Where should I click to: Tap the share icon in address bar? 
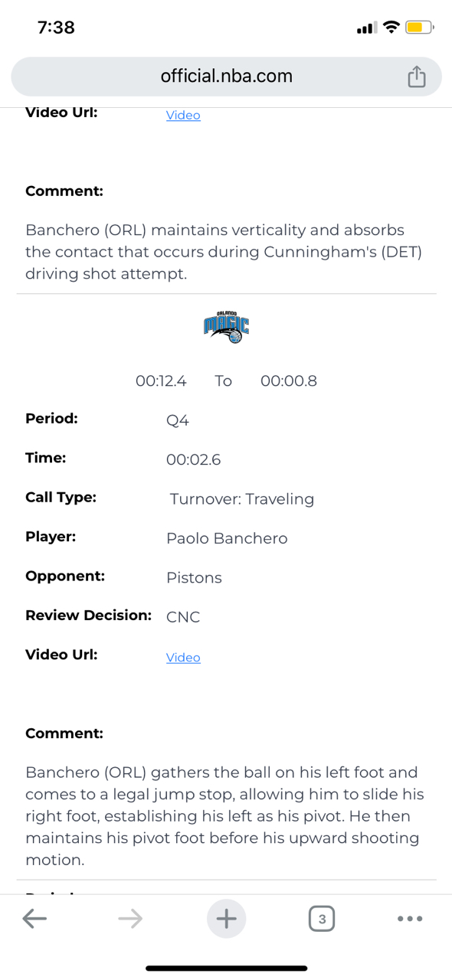[x=416, y=76]
